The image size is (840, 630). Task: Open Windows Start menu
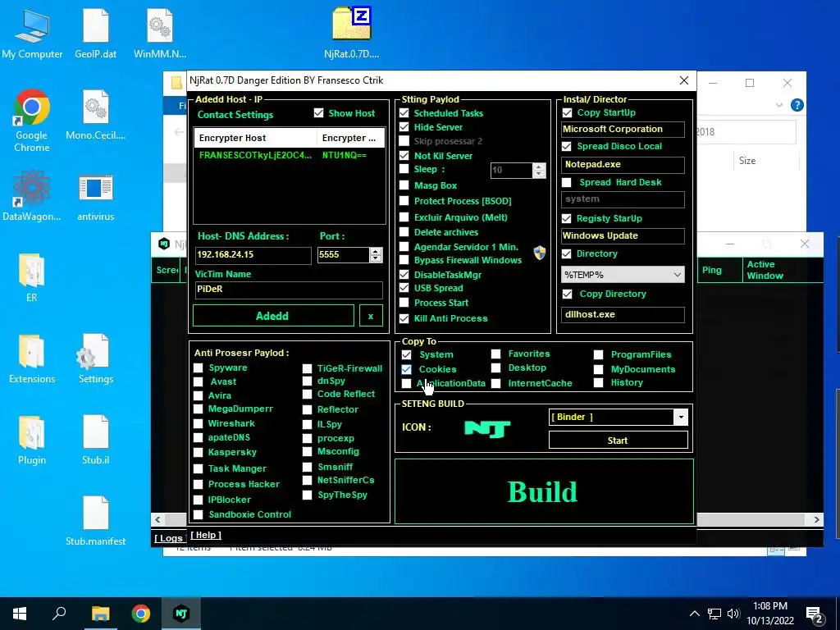point(20,614)
